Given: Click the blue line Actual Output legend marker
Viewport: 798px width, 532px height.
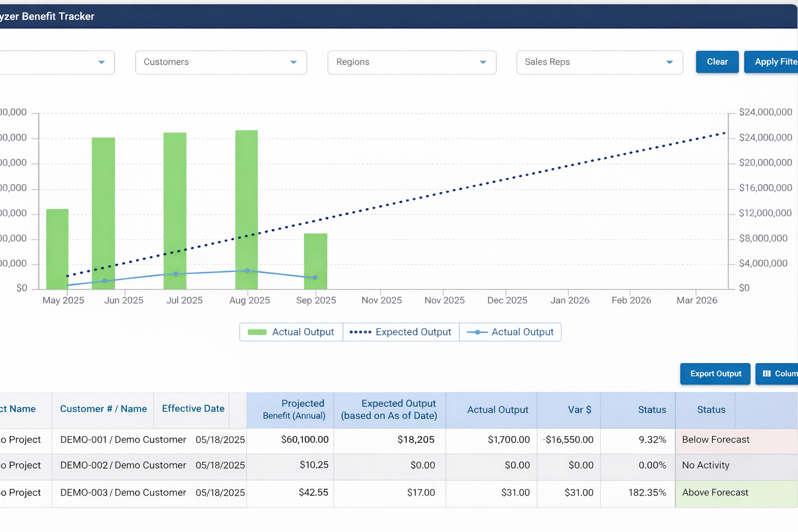Looking at the screenshot, I should point(477,332).
